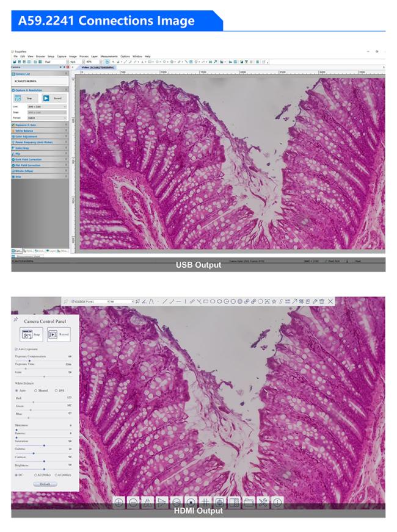Click the zoom in icon in bottom toolbar
The image size is (397, 532).
(118, 502)
